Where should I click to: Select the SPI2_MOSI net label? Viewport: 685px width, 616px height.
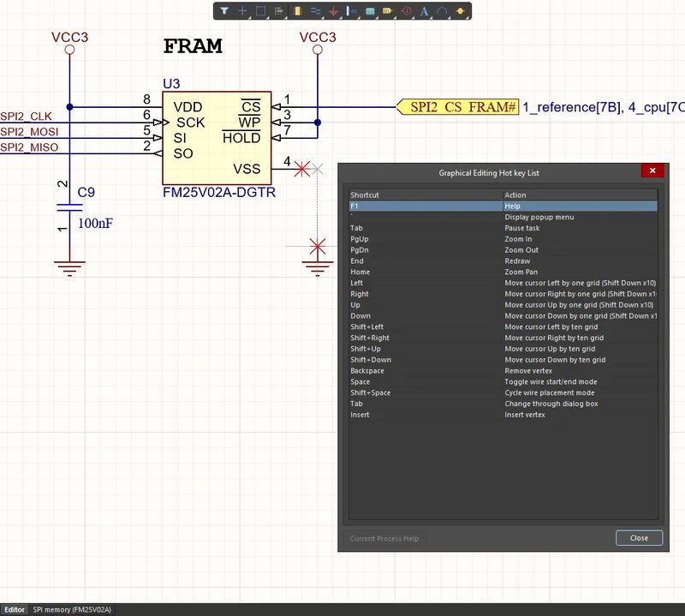coord(29,132)
